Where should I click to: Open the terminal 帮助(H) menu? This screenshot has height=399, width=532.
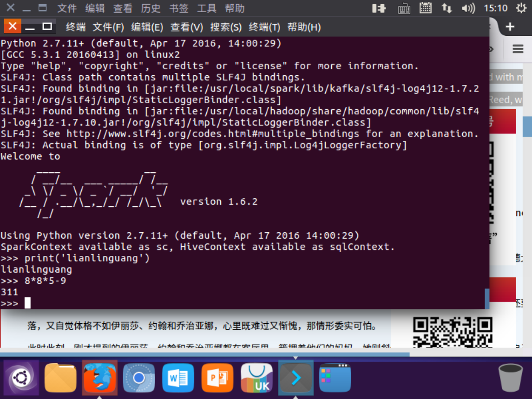[304, 27]
